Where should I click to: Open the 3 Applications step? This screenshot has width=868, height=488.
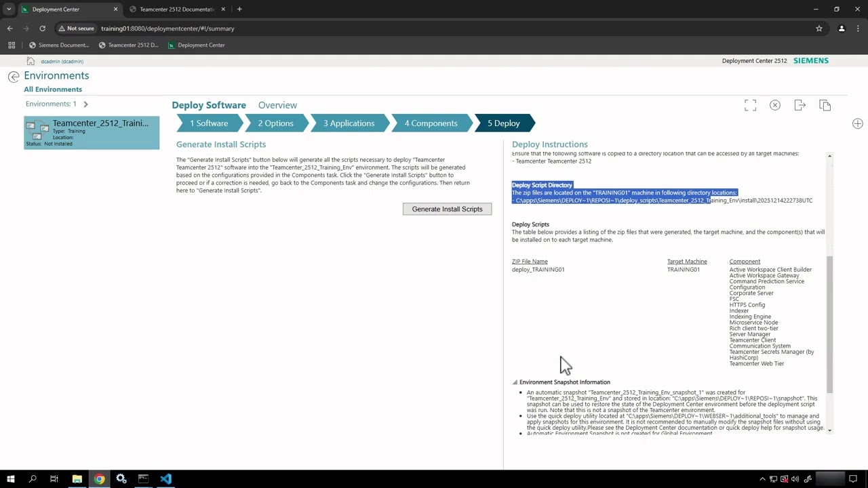[349, 123]
